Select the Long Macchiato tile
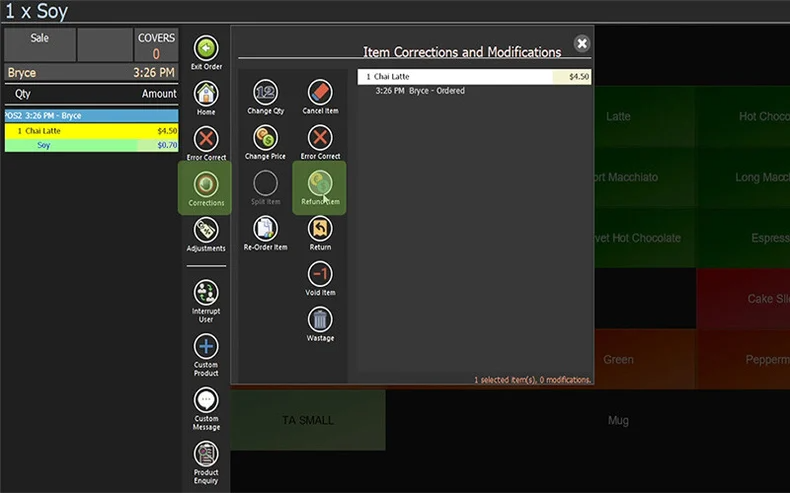 (x=743, y=177)
